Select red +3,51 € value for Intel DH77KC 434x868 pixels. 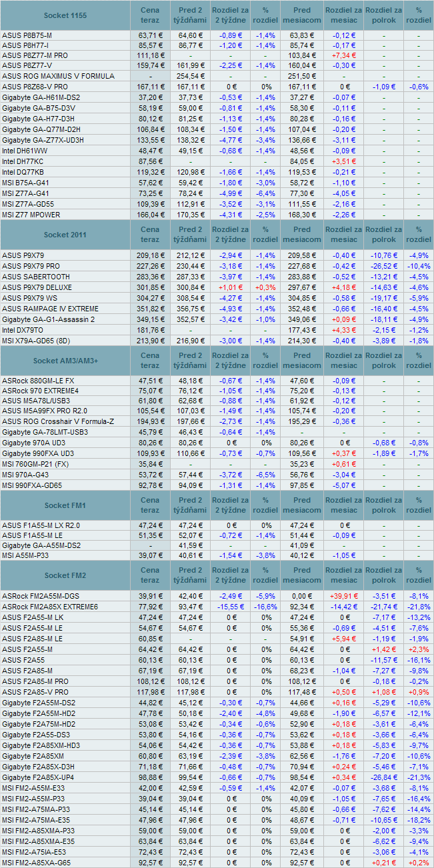343,161
